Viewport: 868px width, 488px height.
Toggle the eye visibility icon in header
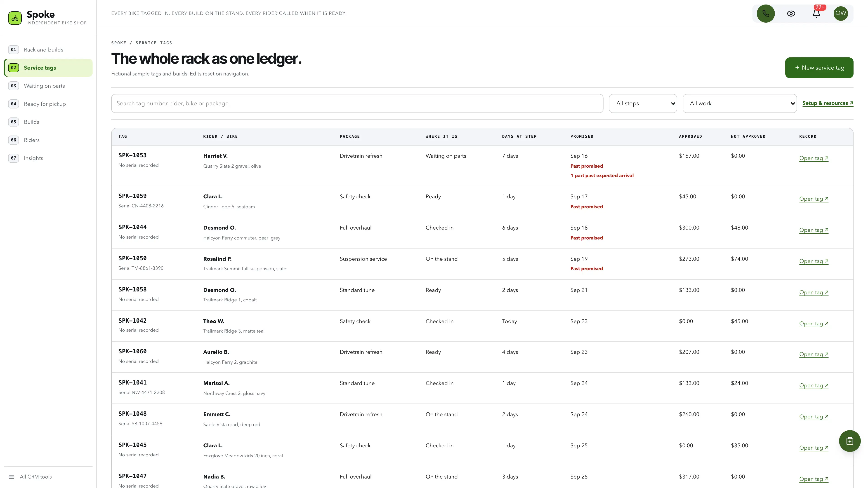tap(791, 14)
